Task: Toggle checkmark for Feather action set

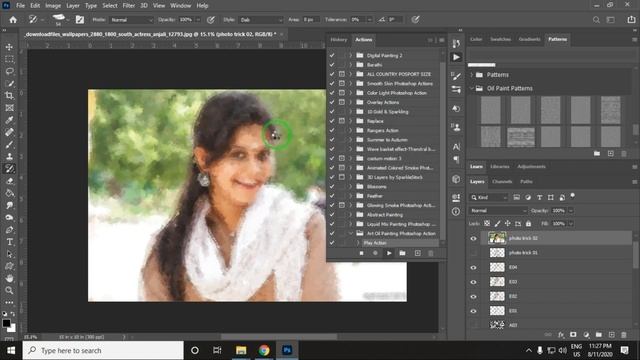Action: 332,196
